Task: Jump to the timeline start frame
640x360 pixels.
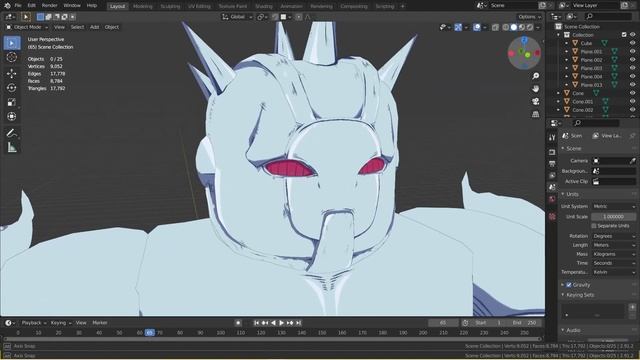Action: [256, 323]
